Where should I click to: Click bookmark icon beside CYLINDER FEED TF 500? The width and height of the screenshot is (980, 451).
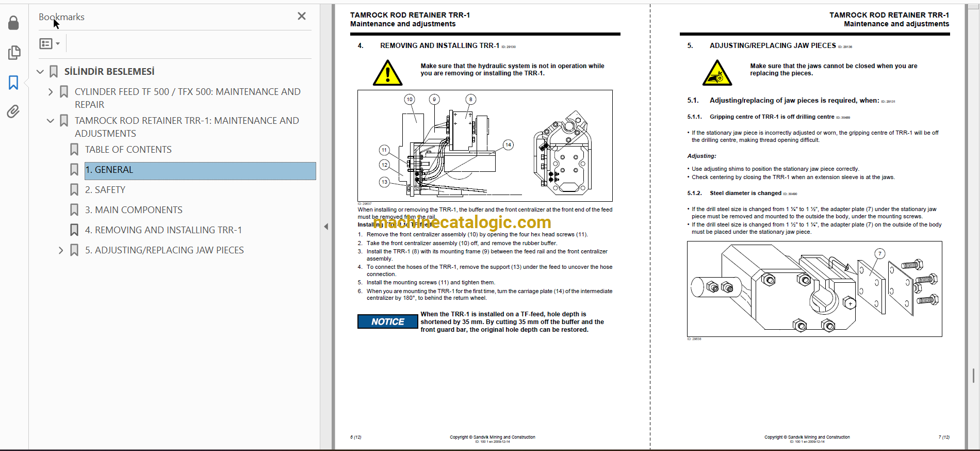click(x=64, y=92)
